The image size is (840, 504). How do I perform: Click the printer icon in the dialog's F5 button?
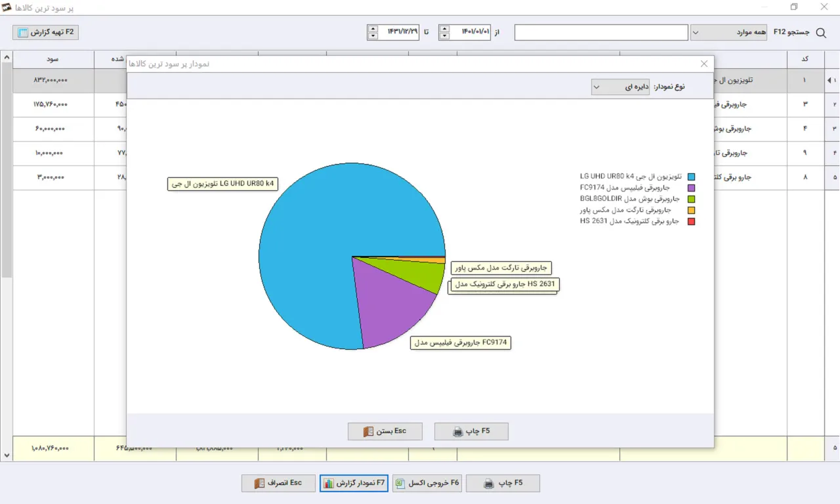pos(458,431)
